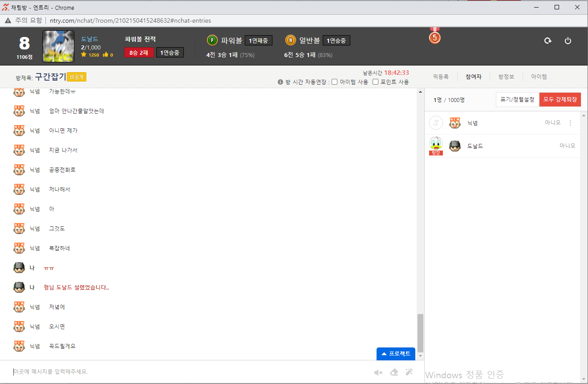Viewport: 588px width, 384px height.
Task: Clear chat using the eraser icon
Action: (x=394, y=372)
